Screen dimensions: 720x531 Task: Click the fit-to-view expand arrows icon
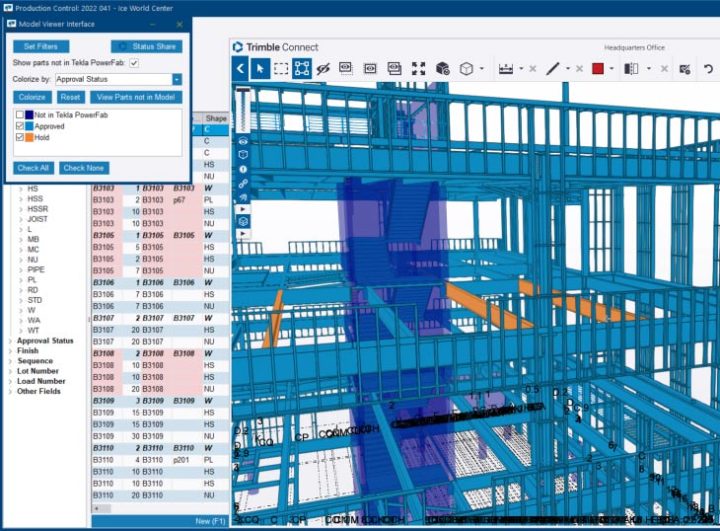pos(418,69)
